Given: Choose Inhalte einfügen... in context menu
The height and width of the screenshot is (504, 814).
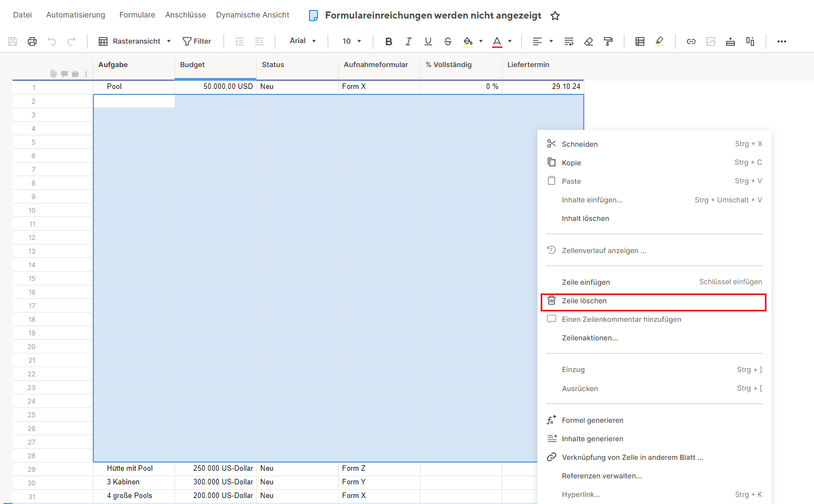Looking at the screenshot, I should [x=655, y=200].
